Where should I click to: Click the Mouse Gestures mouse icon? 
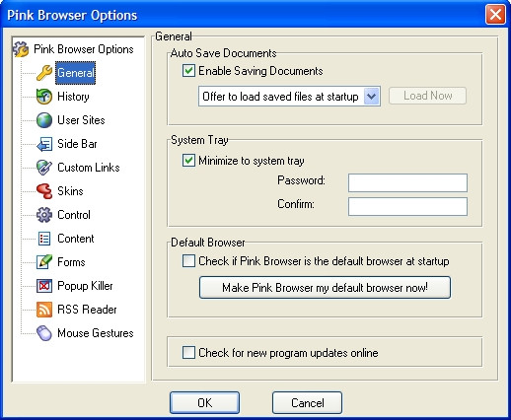(x=44, y=333)
